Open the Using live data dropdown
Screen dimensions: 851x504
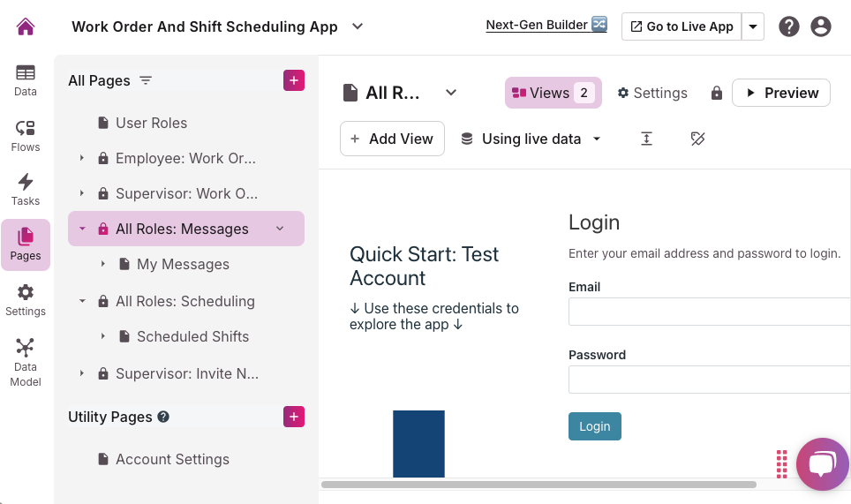coord(531,139)
